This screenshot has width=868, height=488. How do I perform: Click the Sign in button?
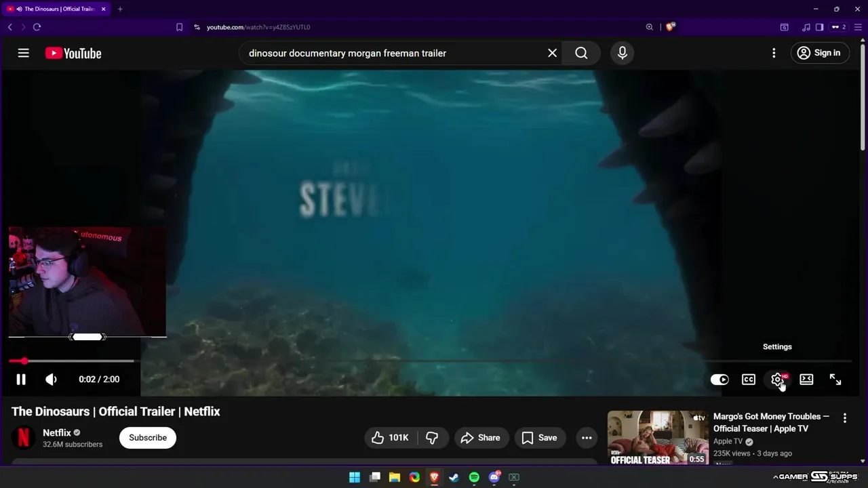[820, 53]
